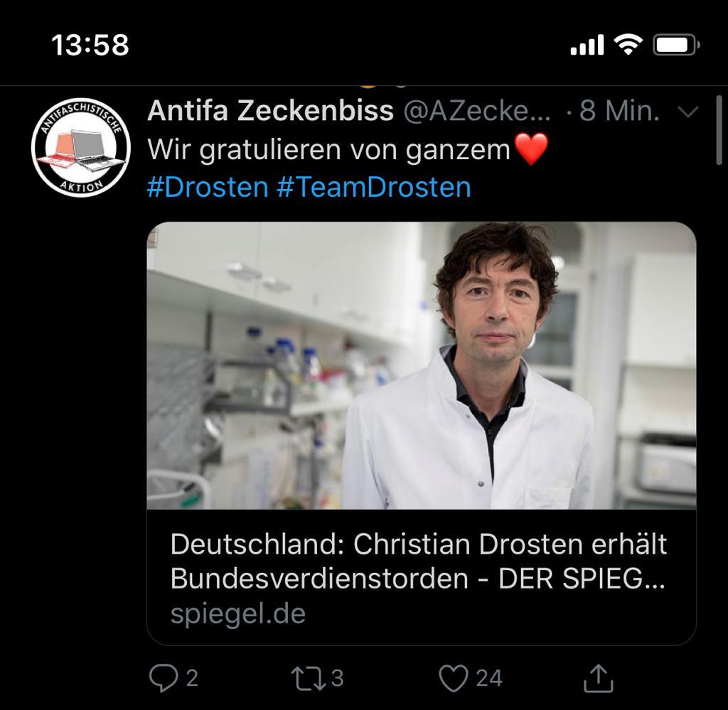This screenshot has width=728, height=710.
Task: Open the article headline about Christian Drosten
Action: 418,562
